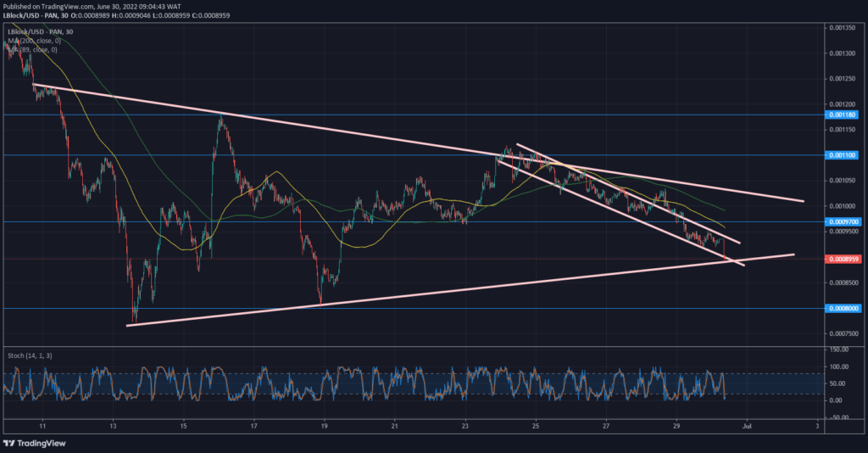The width and height of the screenshot is (868, 453).
Task: Click the 0.001050 price axis label
Action: pos(842,181)
